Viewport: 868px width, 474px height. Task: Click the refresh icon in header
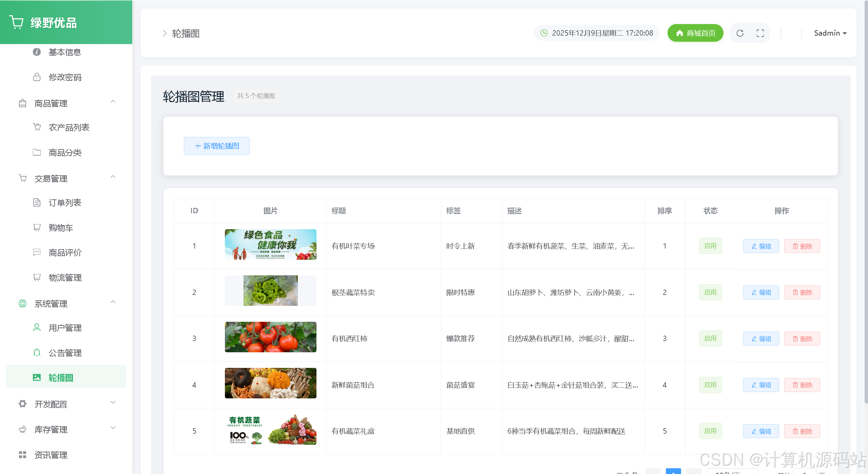[740, 33]
